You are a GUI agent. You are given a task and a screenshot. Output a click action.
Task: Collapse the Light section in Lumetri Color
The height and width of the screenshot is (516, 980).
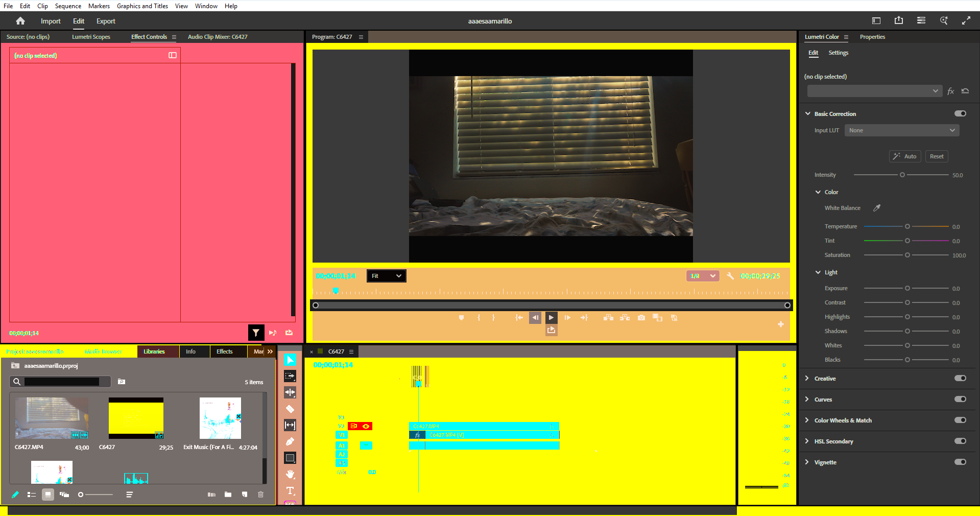point(819,272)
